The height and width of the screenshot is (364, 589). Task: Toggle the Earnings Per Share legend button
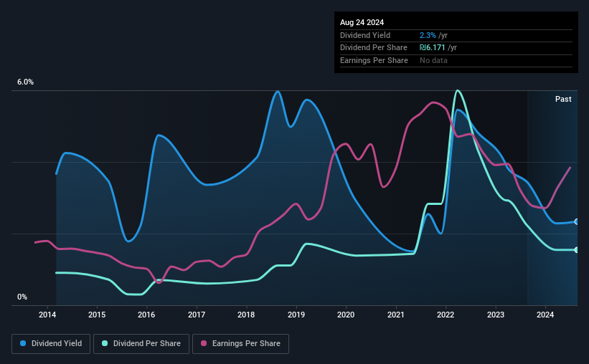(x=240, y=344)
